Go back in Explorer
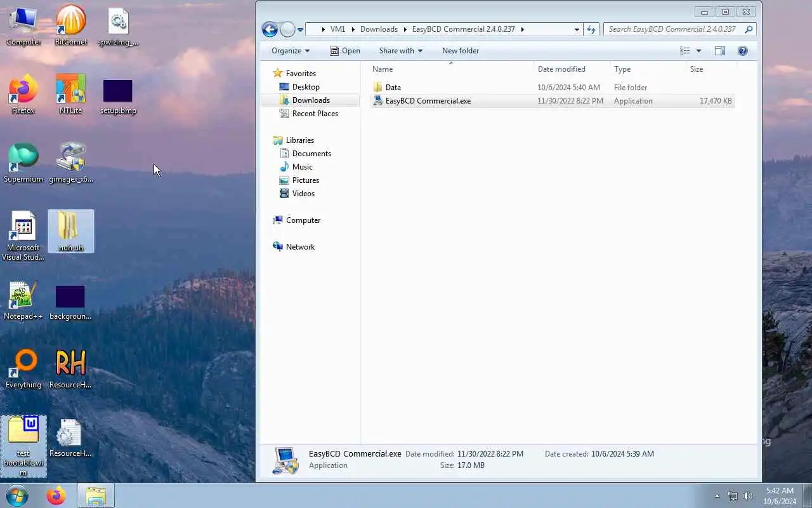Image resolution: width=812 pixels, height=508 pixels. [270, 29]
